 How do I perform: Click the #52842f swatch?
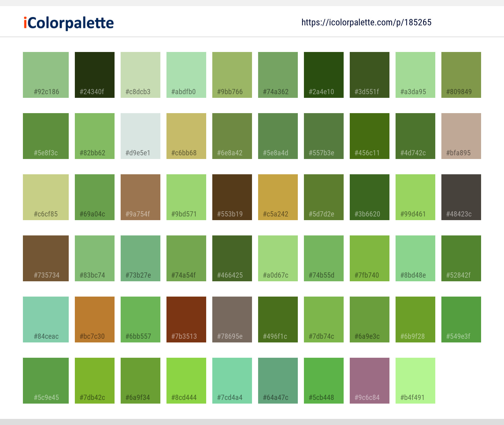click(x=461, y=258)
